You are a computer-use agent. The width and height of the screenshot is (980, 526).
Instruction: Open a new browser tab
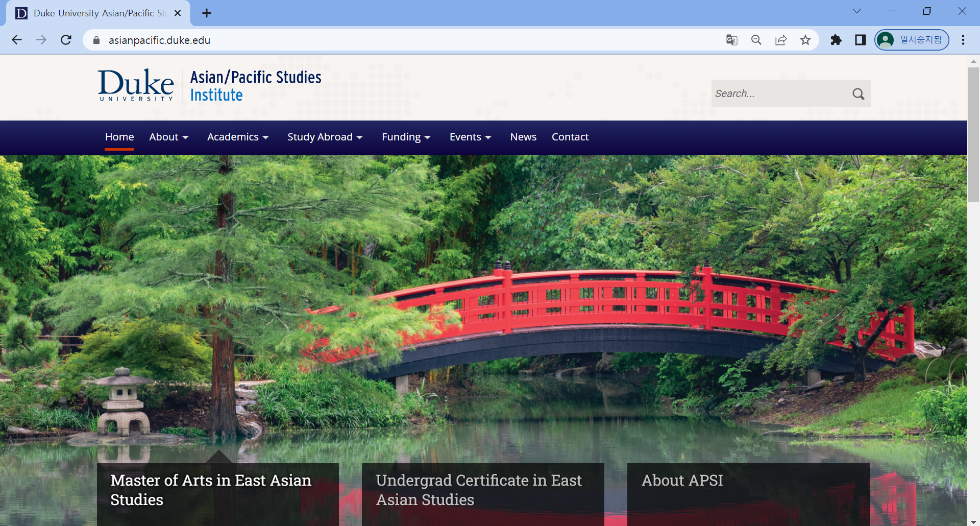click(207, 13)
